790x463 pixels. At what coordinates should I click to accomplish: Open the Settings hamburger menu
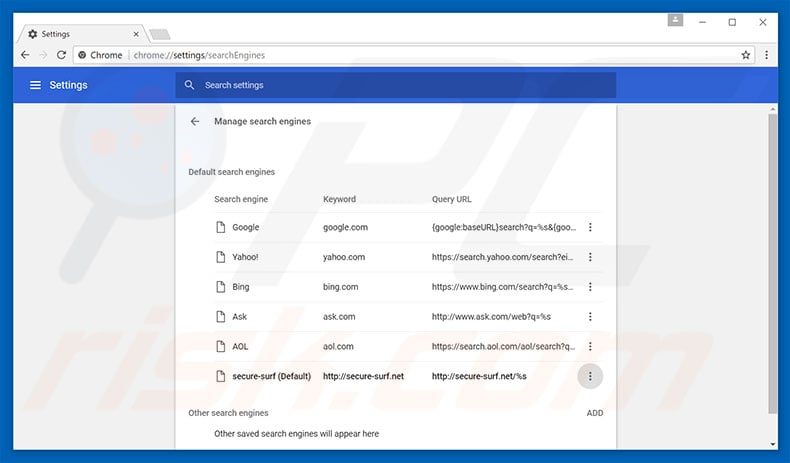click(35, 85)
